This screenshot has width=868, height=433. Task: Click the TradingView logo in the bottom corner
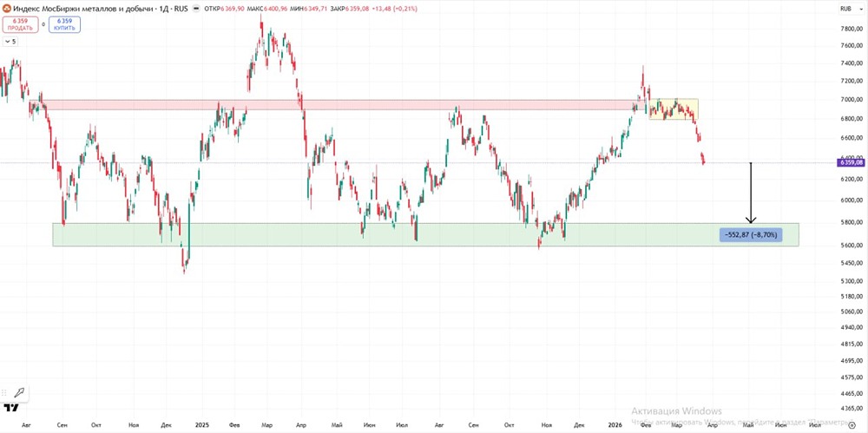click(11, 408)
